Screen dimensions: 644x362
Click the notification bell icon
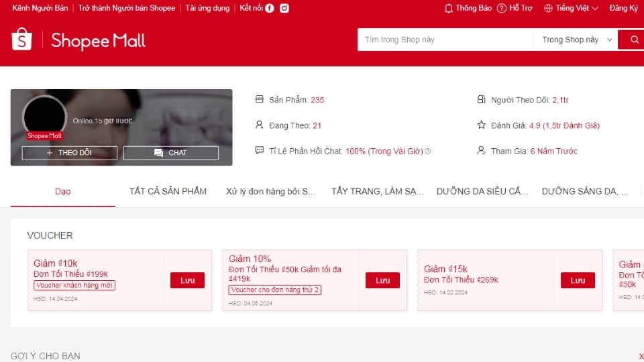449,8
